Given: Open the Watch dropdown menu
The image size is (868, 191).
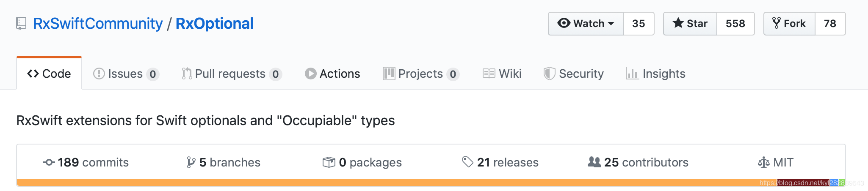Looking at the screenshot, I should pyautogui.click(x=586, y=24).
